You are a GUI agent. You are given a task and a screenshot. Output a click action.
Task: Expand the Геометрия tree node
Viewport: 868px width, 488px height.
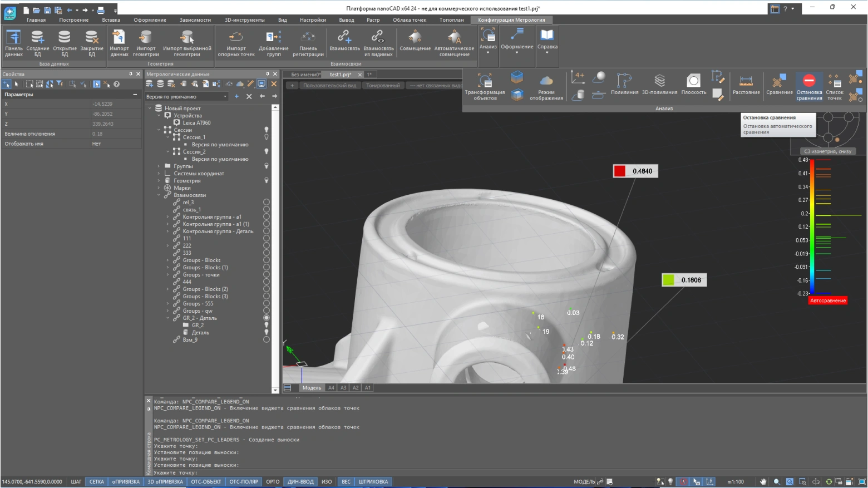point(159,180)
